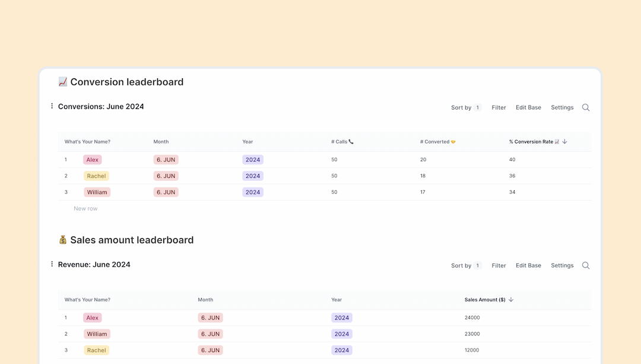Image resolution: width=641 pixels, height=364 pixels.
Task: Open Filter on the Revenue table
Action: [499, 265]
